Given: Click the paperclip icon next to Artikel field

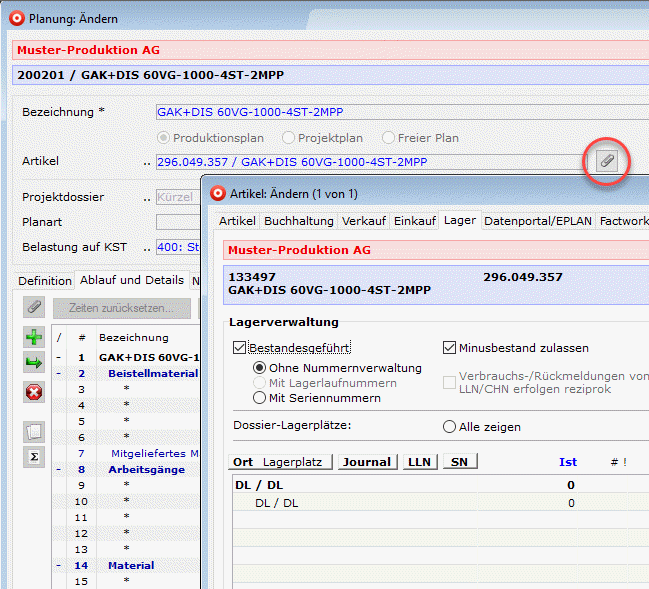Looking at the screenshot, I should click(x=607, y=161).
